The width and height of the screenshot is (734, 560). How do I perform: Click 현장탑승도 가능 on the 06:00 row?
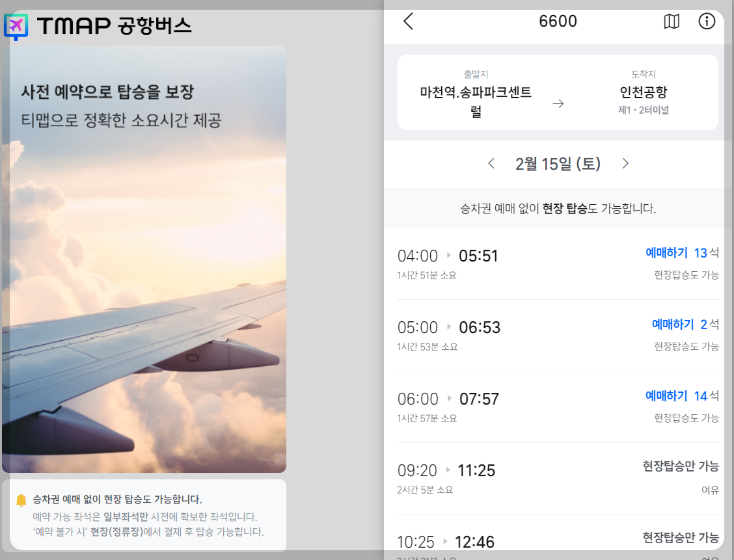point(686,418)
